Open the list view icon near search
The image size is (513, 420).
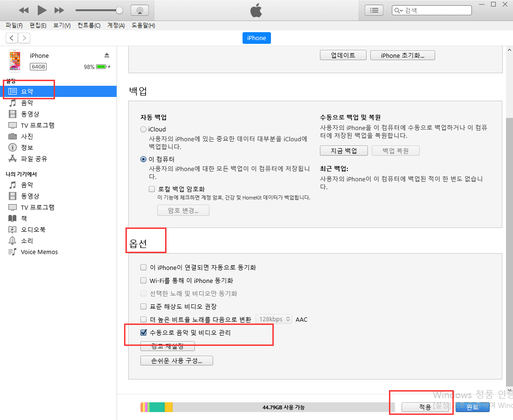coord(374,10)
